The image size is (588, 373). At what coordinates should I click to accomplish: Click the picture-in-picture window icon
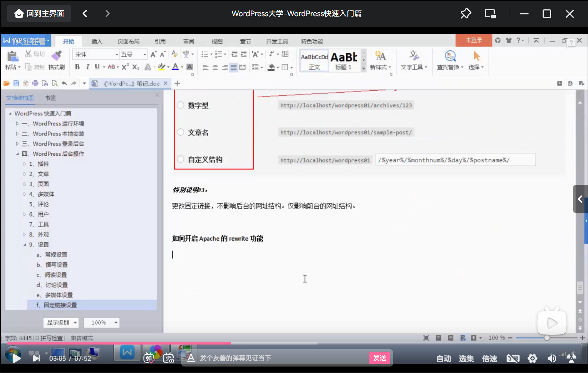tap(490, 14)
